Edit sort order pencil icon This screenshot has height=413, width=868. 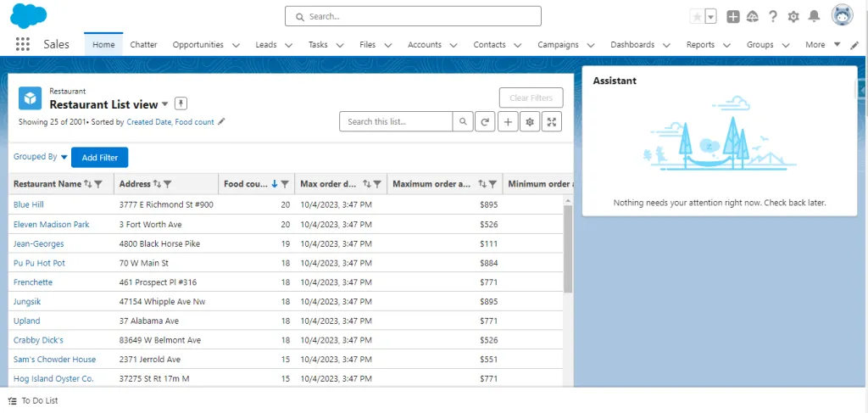pyautogui.click(x=221, y=122)
